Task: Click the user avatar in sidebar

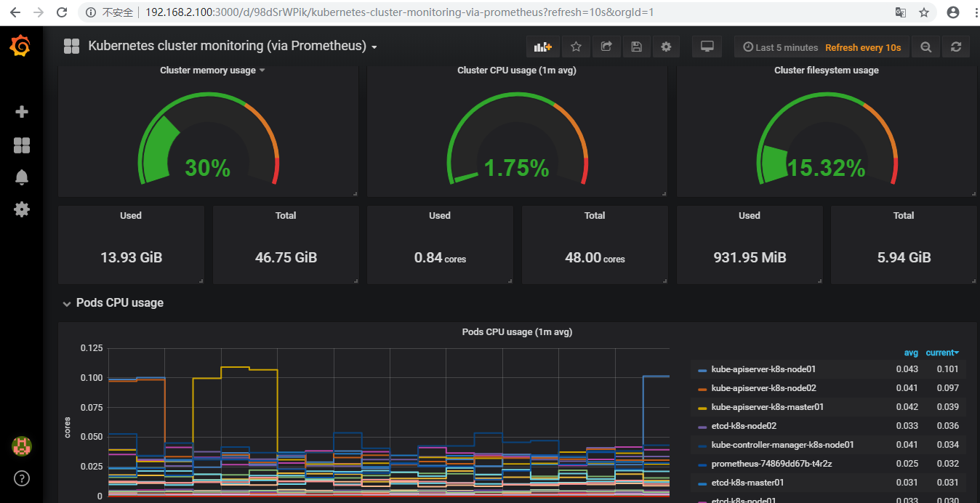Action: (x=22, y=446)
